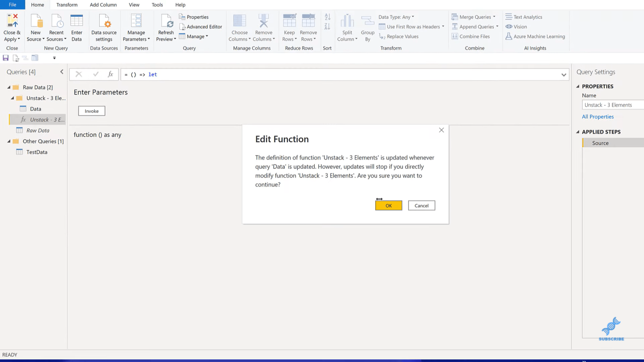Click the Keep Rows icon
The image size is (644, 362).
289,21
